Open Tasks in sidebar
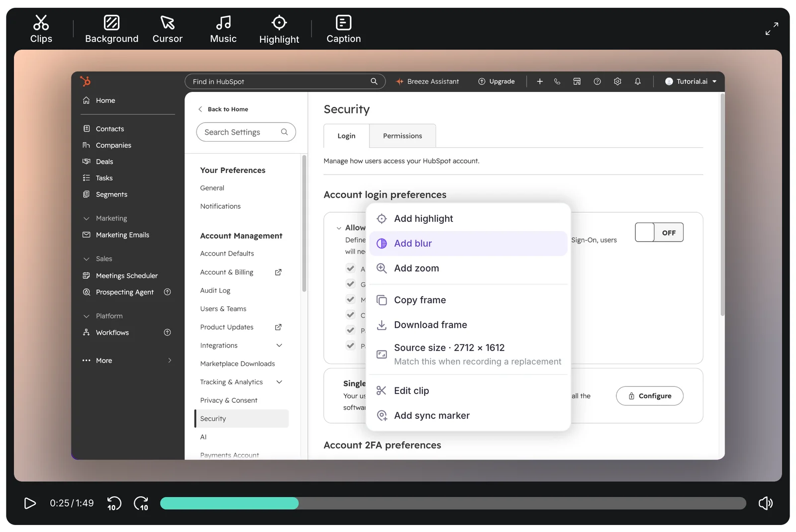Screen dimensions: 796x532 click(x=98, y=178)
